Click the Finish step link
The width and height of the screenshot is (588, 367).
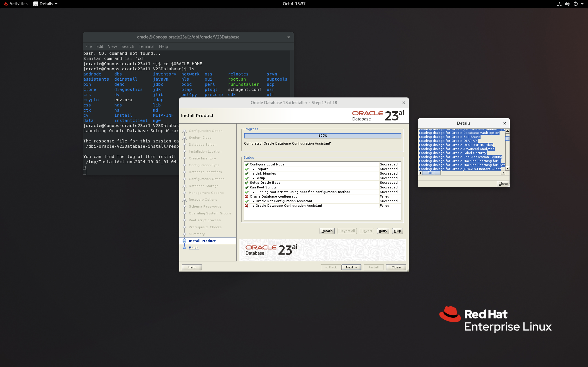193,248
